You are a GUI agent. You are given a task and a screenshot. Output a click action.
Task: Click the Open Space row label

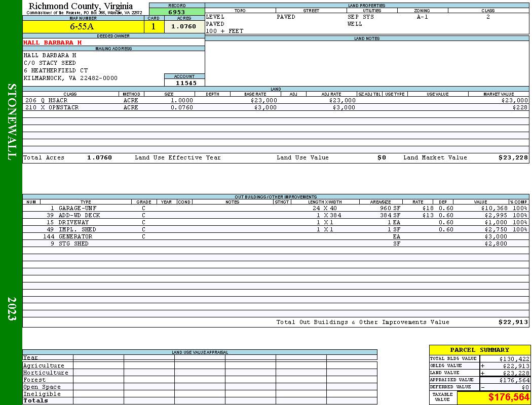pos(42,387)
